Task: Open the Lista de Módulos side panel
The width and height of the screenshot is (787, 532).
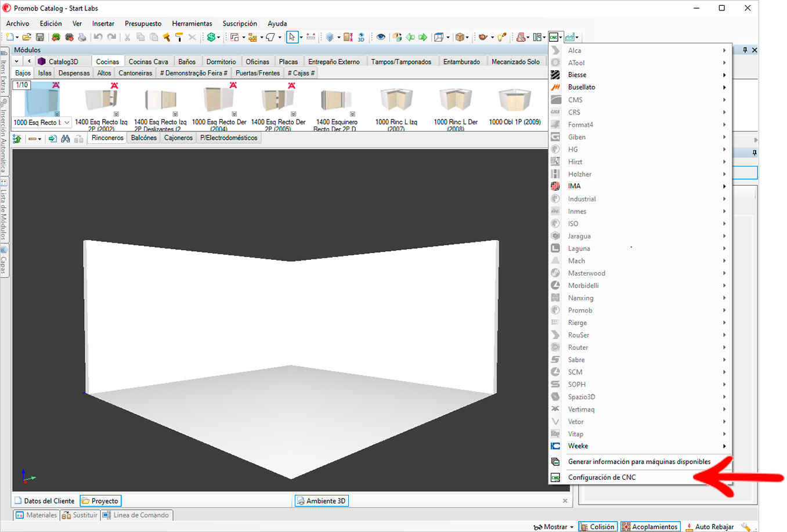Action: click(4, 211)
